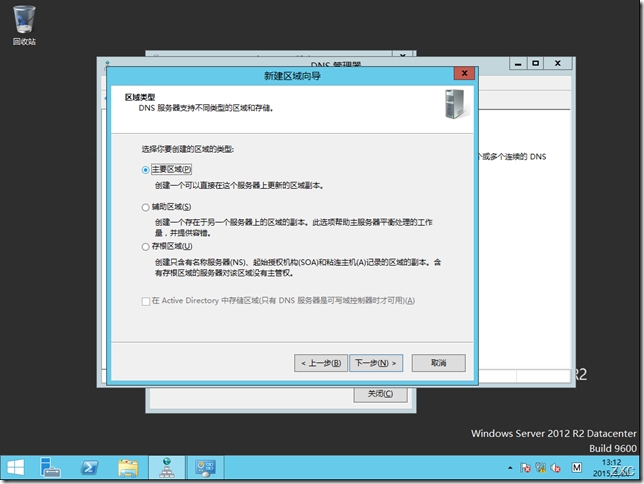The height and width of the screenshot is (484, 644).
Task: Minimize the DNS Manager window
Action: tap(518, 63)
